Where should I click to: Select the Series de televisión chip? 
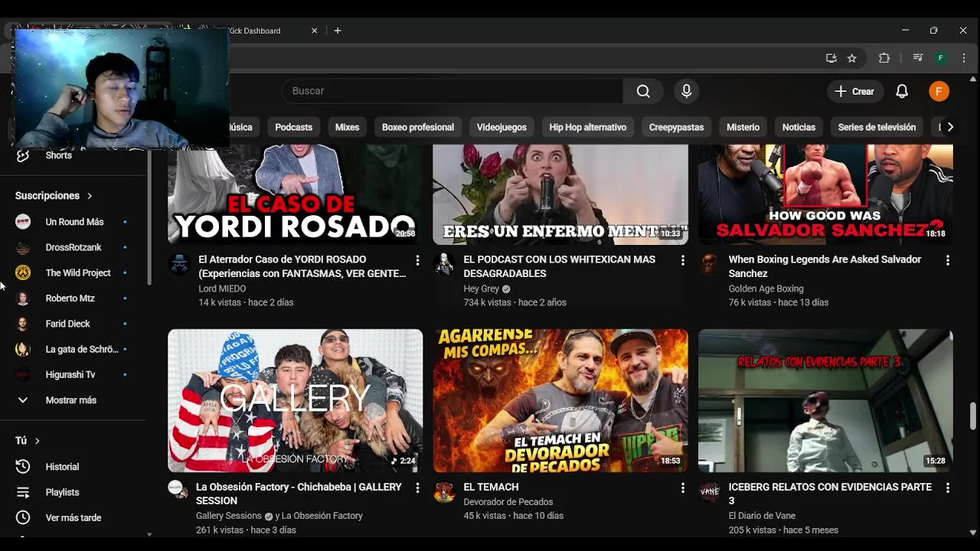(x=877, y=127)
